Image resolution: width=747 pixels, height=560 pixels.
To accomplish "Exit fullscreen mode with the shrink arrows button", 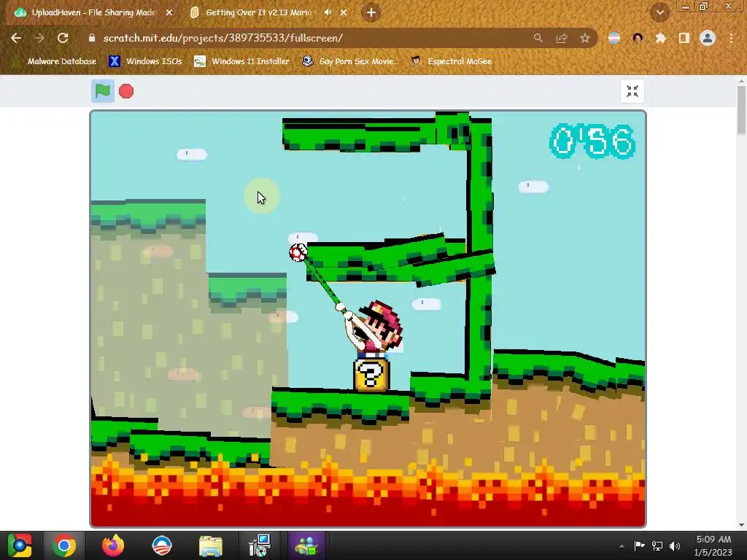I will pos(632,91).
